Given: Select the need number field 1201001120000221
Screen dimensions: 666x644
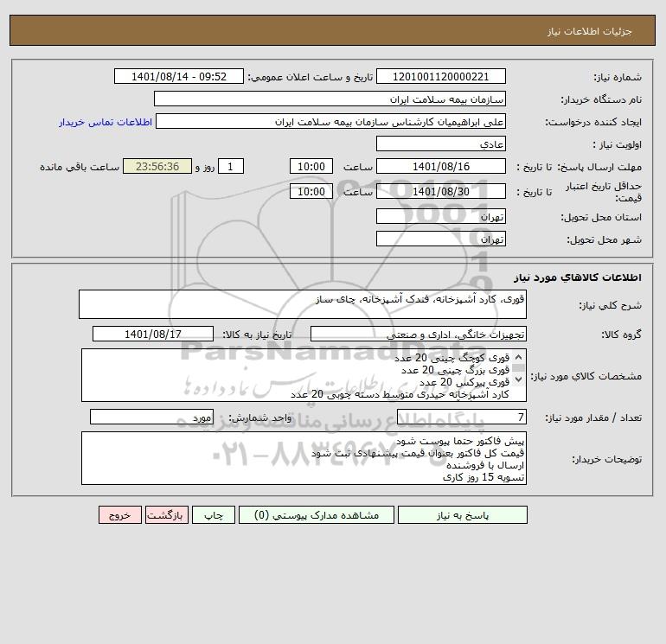Looking at the screenshot, I should coord(441,76).
